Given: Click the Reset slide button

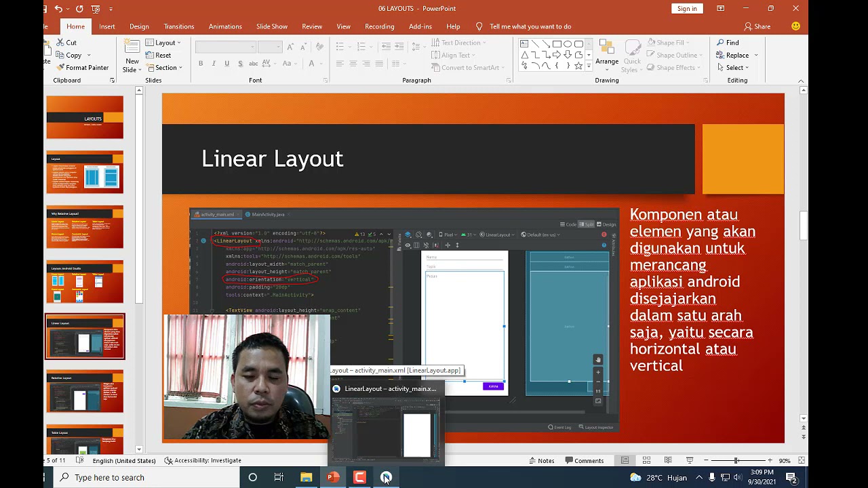Looking at the screenshot, I should point(158,55).
